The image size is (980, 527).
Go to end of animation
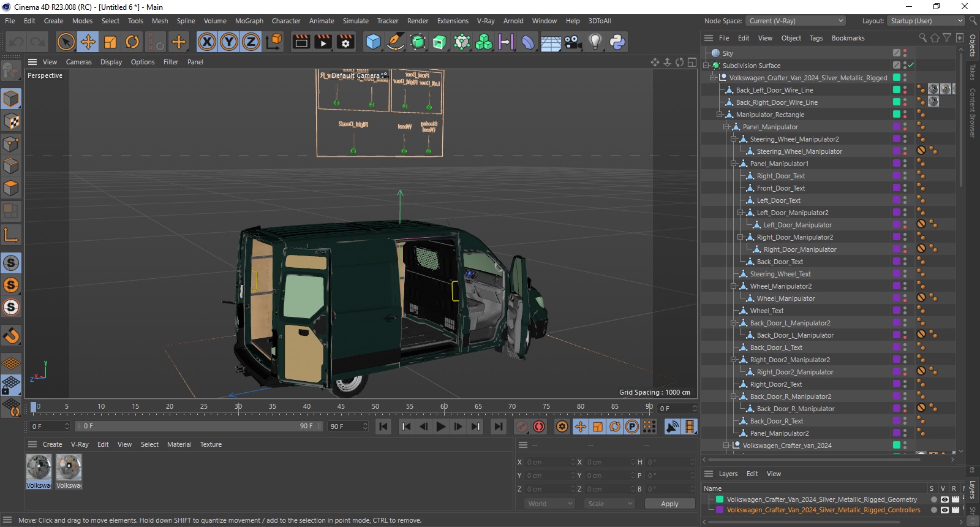pos(499,427)
